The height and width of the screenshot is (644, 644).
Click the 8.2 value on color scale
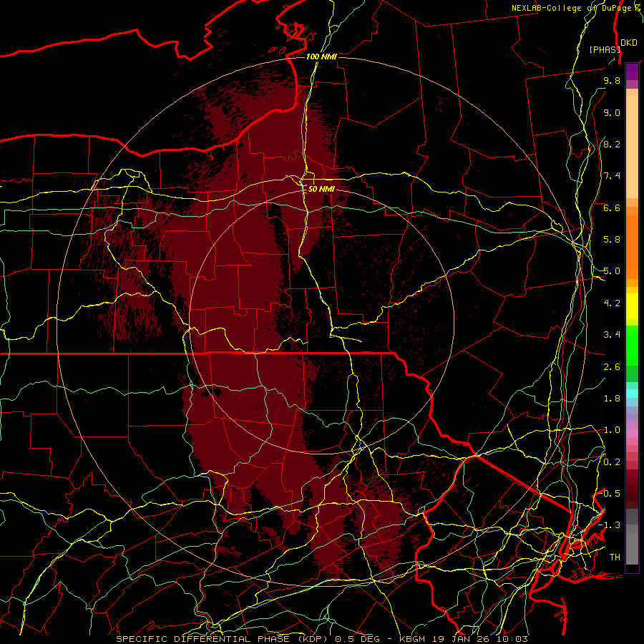pos(612,144)
